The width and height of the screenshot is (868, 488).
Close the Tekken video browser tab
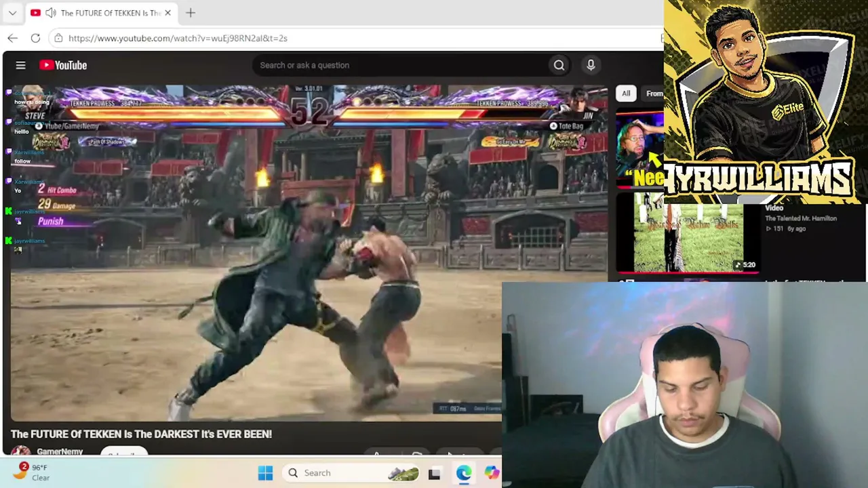click(167, 13)
